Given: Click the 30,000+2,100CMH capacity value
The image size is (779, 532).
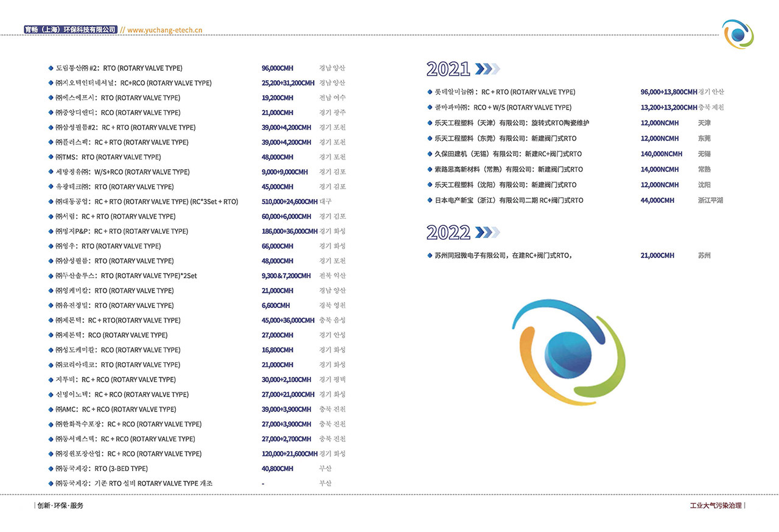Looking at the screenshot, I should [287, 380].
